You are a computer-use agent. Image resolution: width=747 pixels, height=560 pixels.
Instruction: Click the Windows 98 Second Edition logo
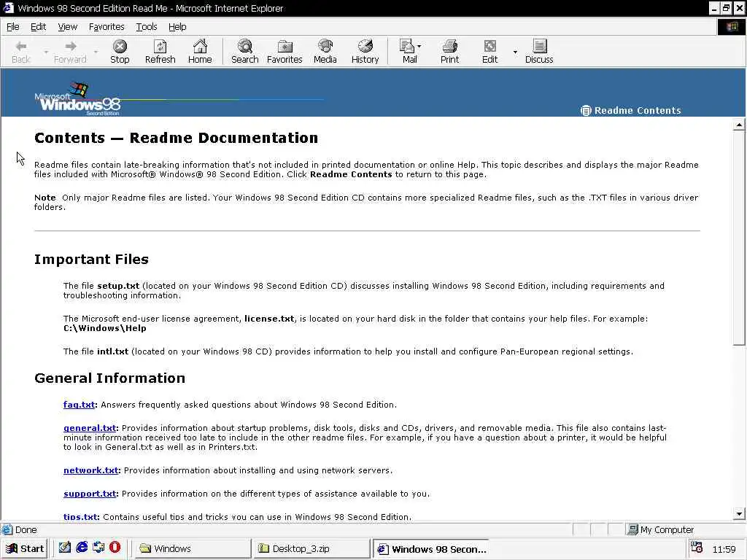pos(77,98)
